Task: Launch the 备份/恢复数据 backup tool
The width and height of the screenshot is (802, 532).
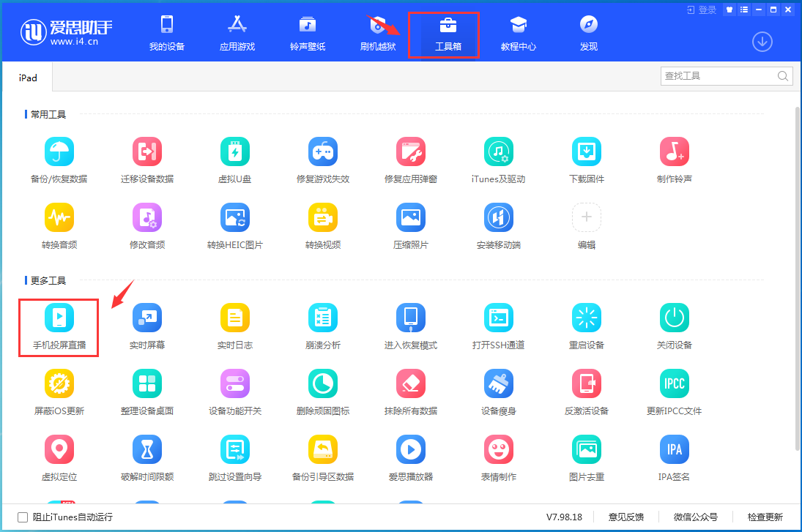Action: pyautogui.click(x=59, y=159)
